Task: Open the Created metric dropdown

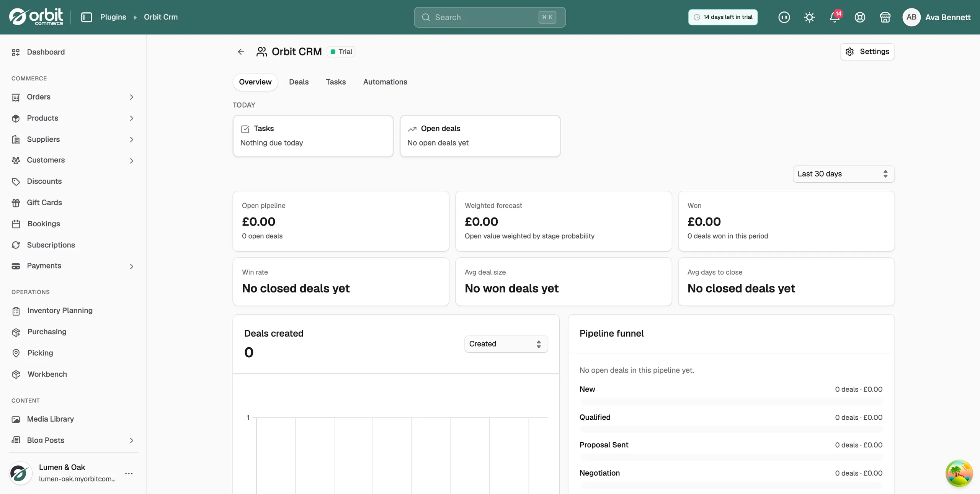Action: pos(506,344)
